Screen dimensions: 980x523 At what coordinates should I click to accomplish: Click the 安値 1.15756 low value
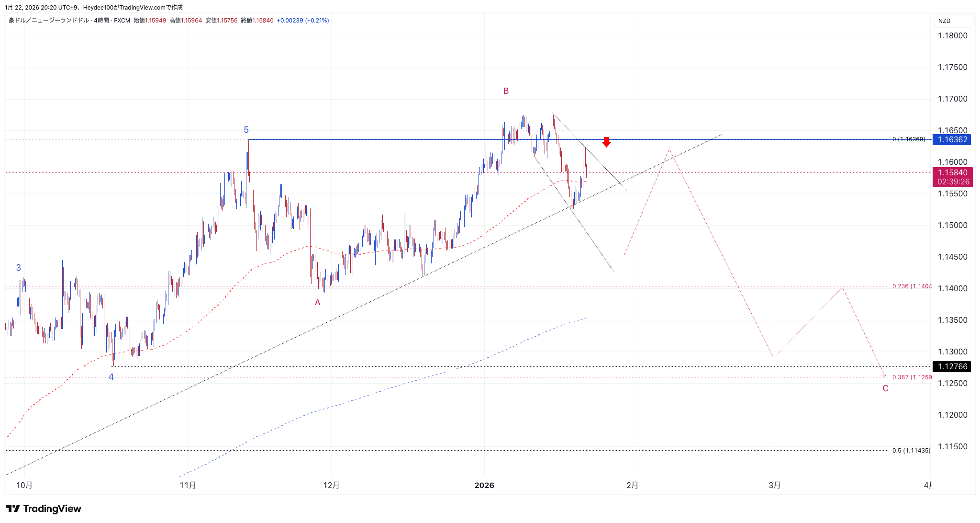pos(222,21)
